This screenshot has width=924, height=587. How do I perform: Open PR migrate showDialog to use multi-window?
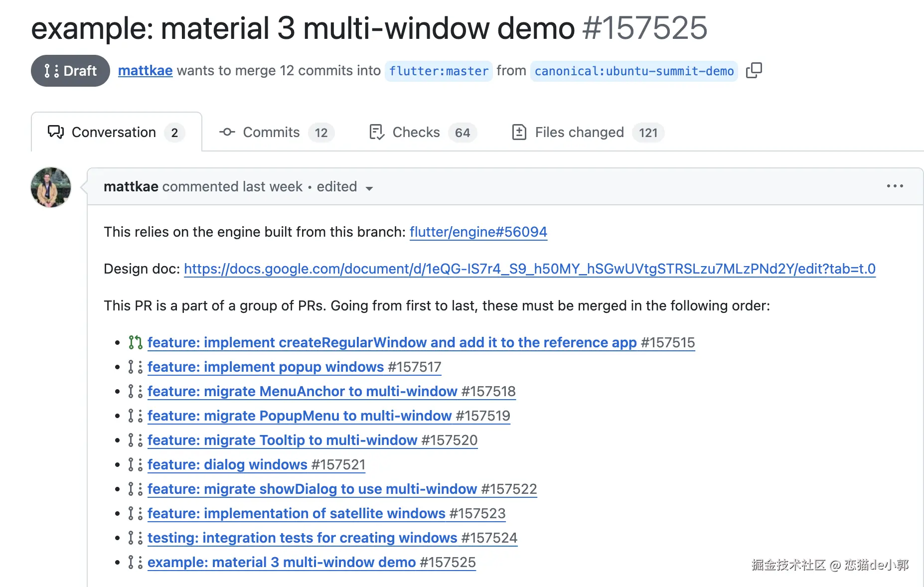(x=342, y=489)
